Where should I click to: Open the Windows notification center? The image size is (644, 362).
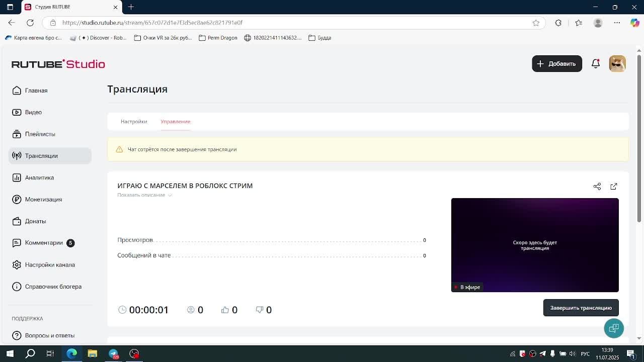coord(630,354)
